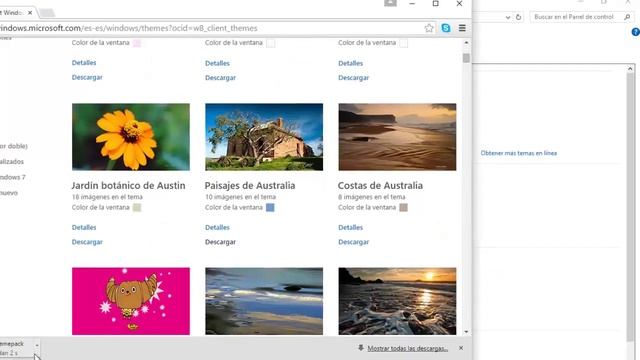Click the Windows 7 sidebar link
This screenshot has height=360, width=640.
pos(12,177)
